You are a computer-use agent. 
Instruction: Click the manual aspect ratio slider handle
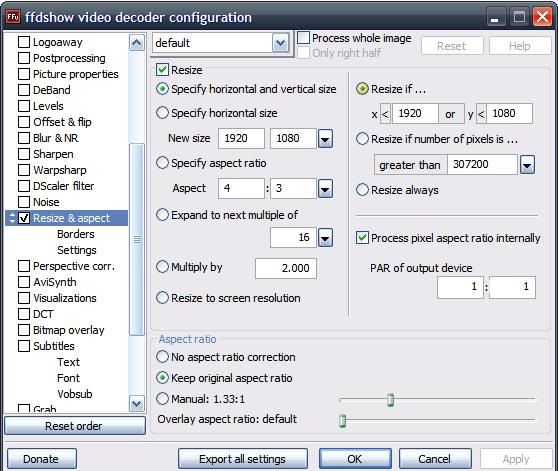(x=391, y=400)
